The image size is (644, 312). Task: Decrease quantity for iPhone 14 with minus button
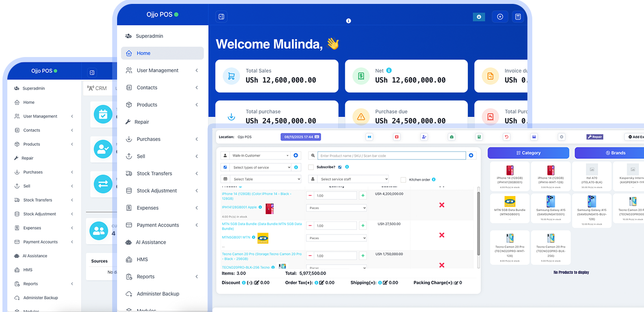tap(310, 195)
